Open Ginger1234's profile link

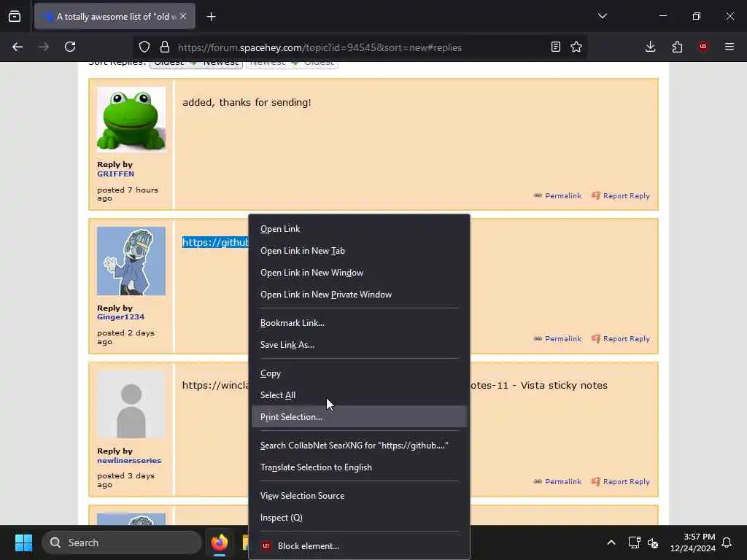(x=120, y=317)
